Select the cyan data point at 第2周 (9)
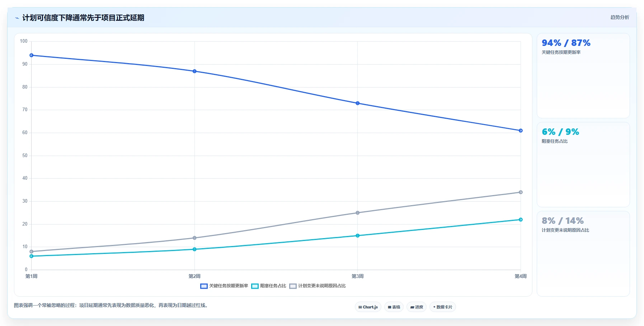Viewport: 644px width, 326px height. (x=194, y=249)
